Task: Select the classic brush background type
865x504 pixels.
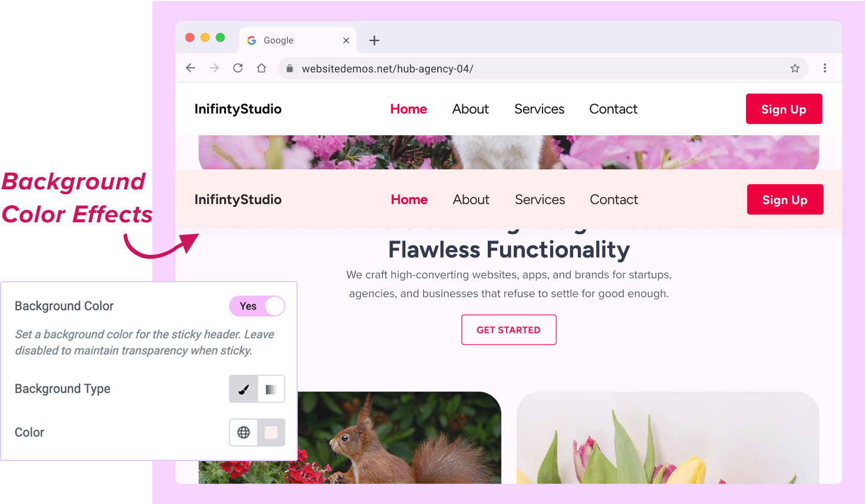Action: (244, 389)
